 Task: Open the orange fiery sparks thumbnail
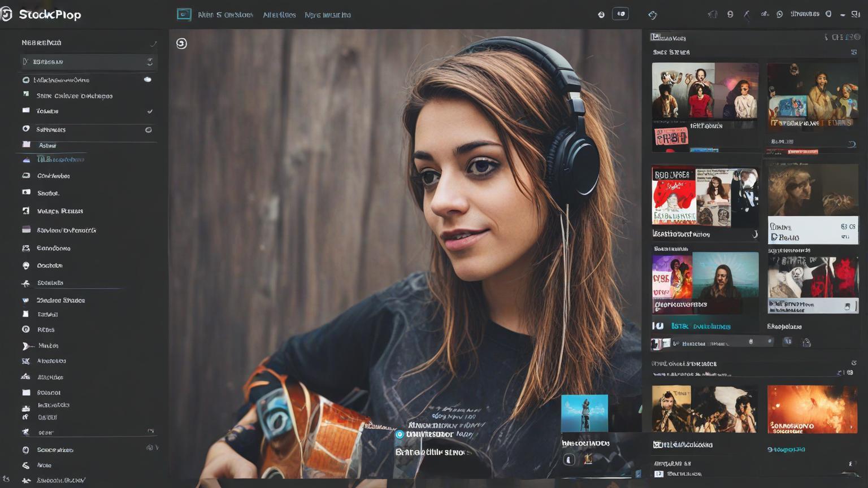[x=812, y=409]
